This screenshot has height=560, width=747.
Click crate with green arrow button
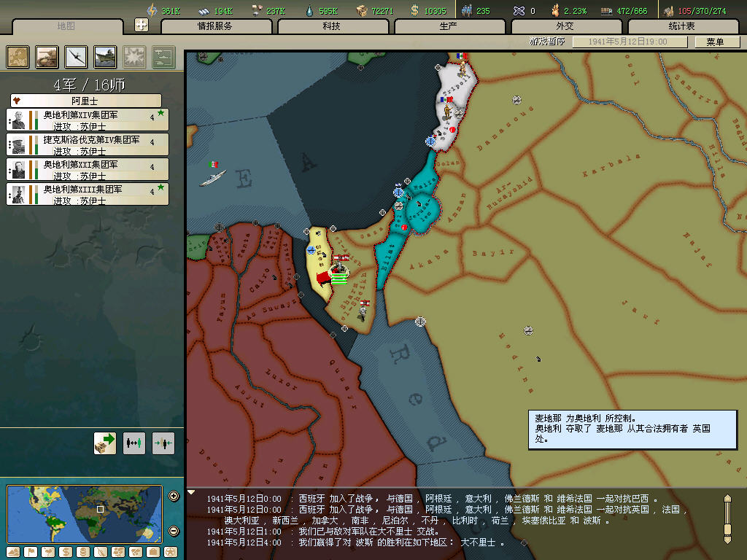[105, 443]
